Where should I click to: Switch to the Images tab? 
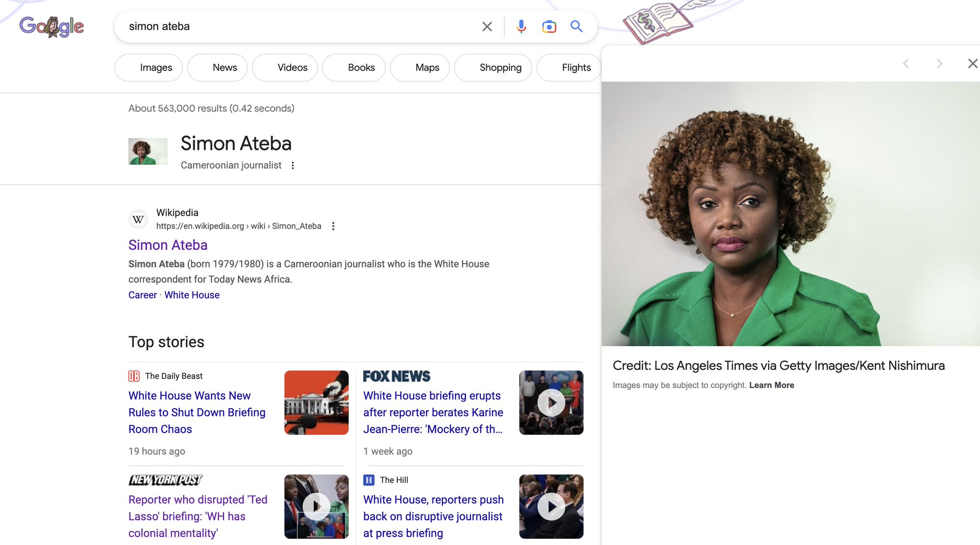point(148,67)
